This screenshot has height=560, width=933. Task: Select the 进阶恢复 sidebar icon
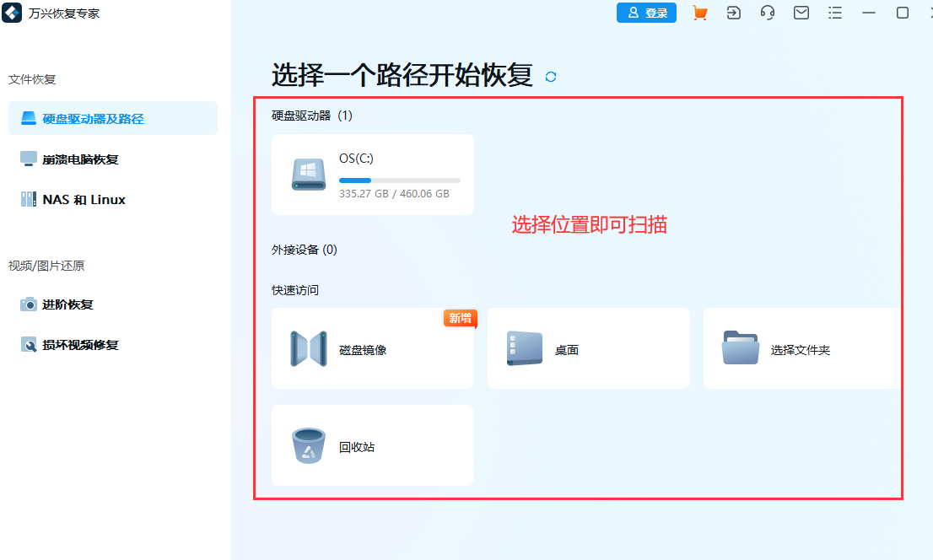[27, 304]
